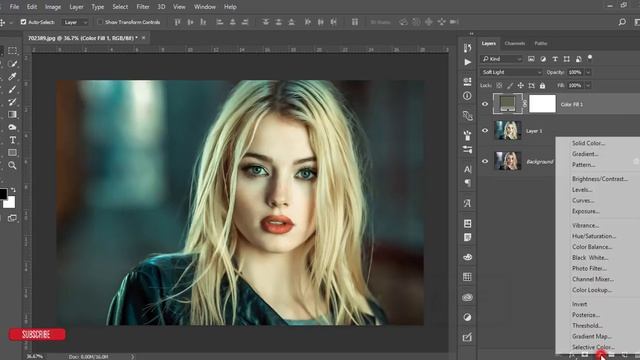Open the Soft Light blend mode dropdown
Image resolution: width=640 pixels, height=360 pixels.
[x=511, y=72]
